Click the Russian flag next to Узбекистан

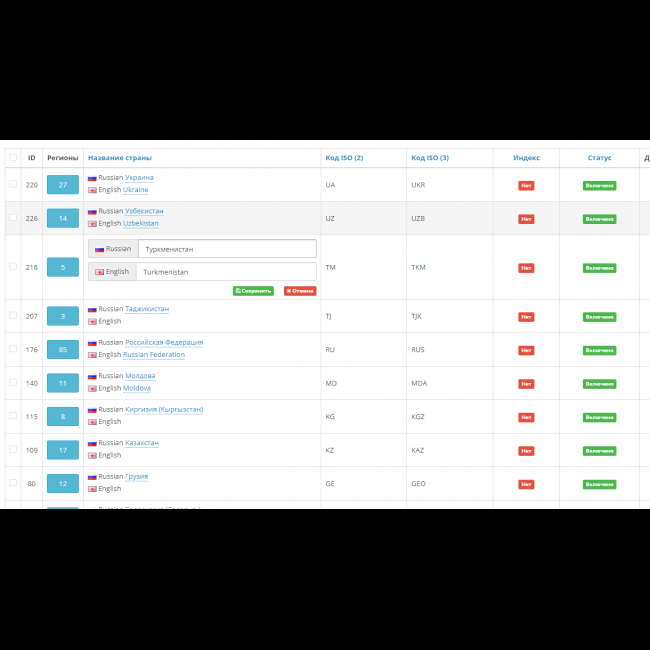92,211
